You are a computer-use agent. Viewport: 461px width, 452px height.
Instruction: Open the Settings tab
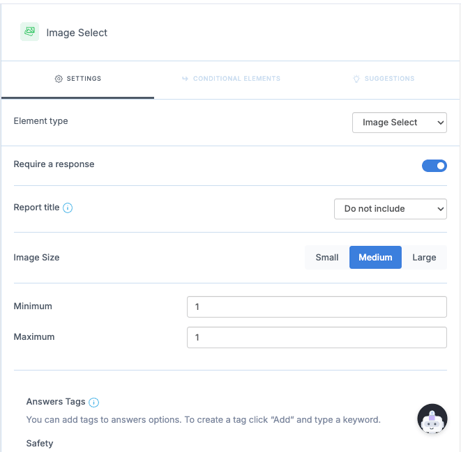(78, 79)
